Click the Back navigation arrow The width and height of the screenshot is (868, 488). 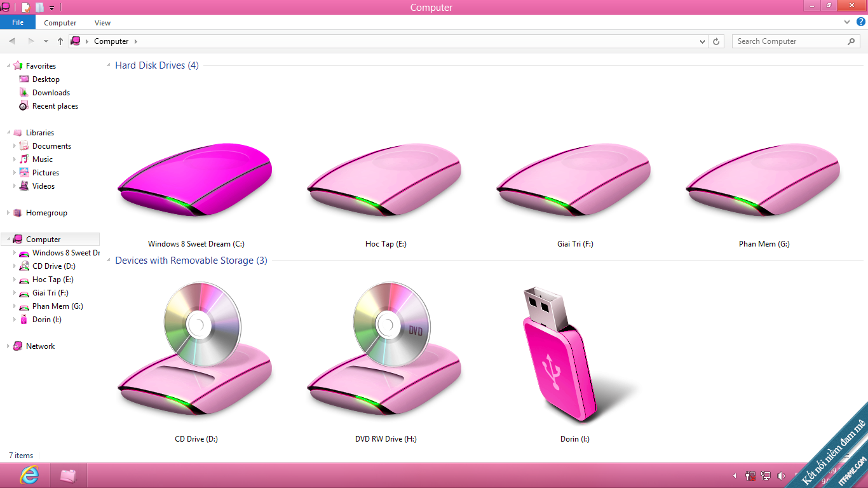coord(12,41)
